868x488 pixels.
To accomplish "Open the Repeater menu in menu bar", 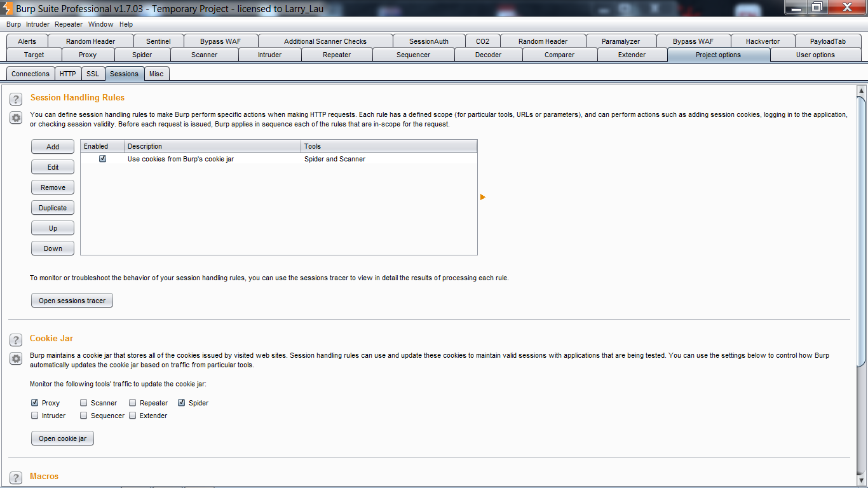I will coord(69,24).
